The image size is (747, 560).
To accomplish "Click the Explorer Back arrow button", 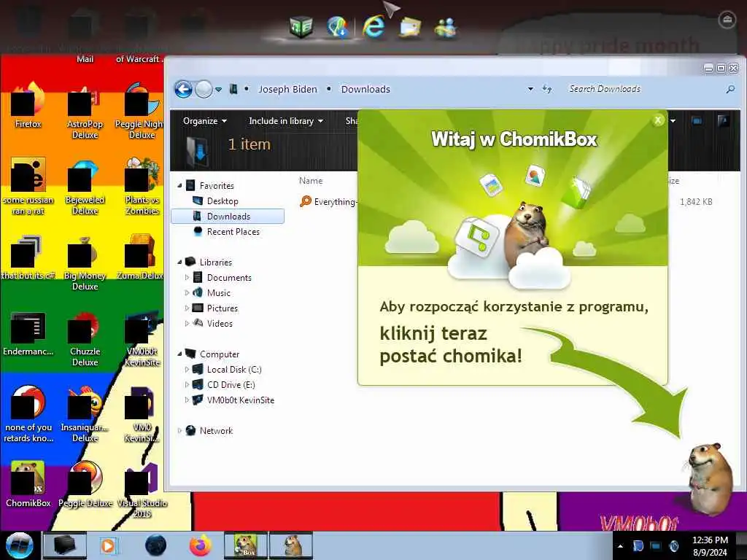I will (x=183, y=89).
